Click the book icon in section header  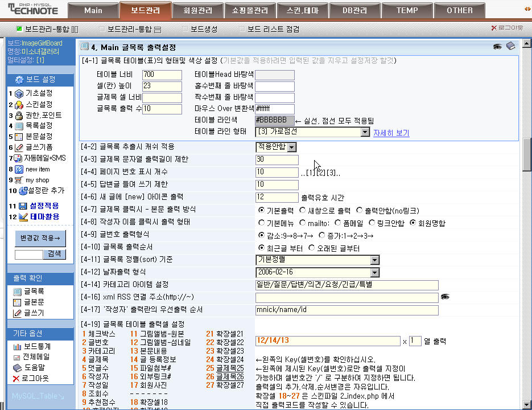pos(510,47)
